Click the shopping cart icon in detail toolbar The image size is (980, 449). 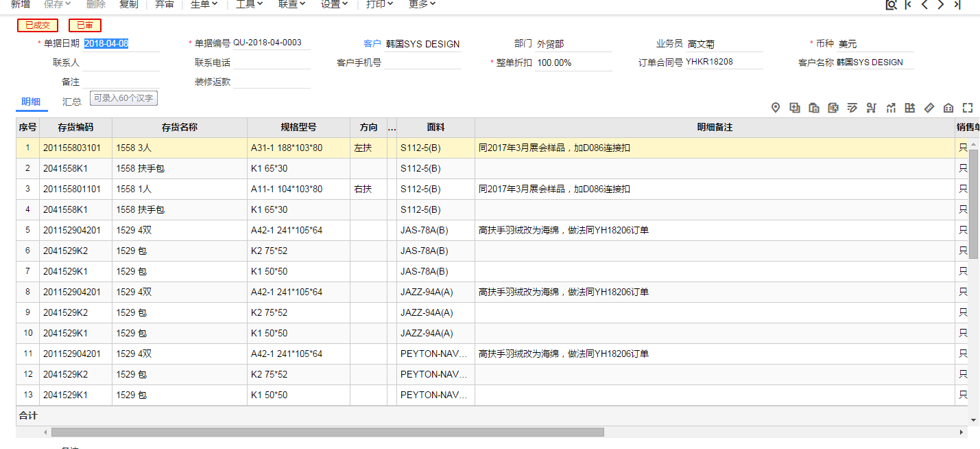[x=872, y=108]
